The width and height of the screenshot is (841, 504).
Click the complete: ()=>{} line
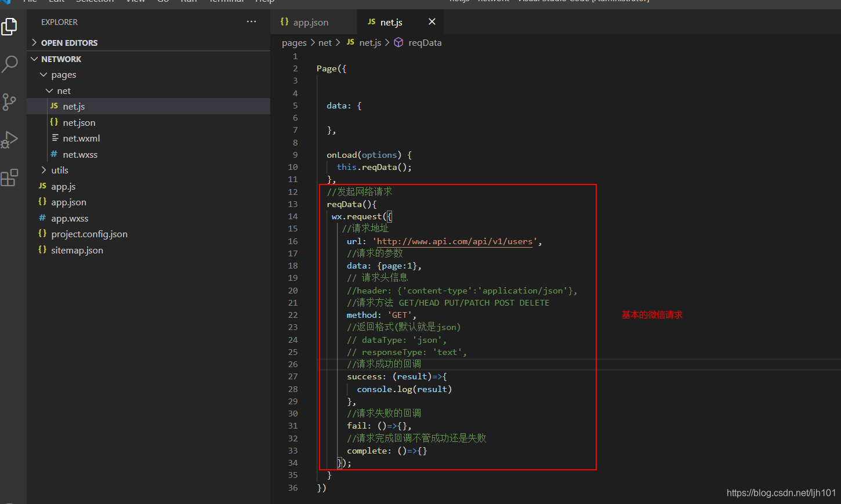click(387, 451)
